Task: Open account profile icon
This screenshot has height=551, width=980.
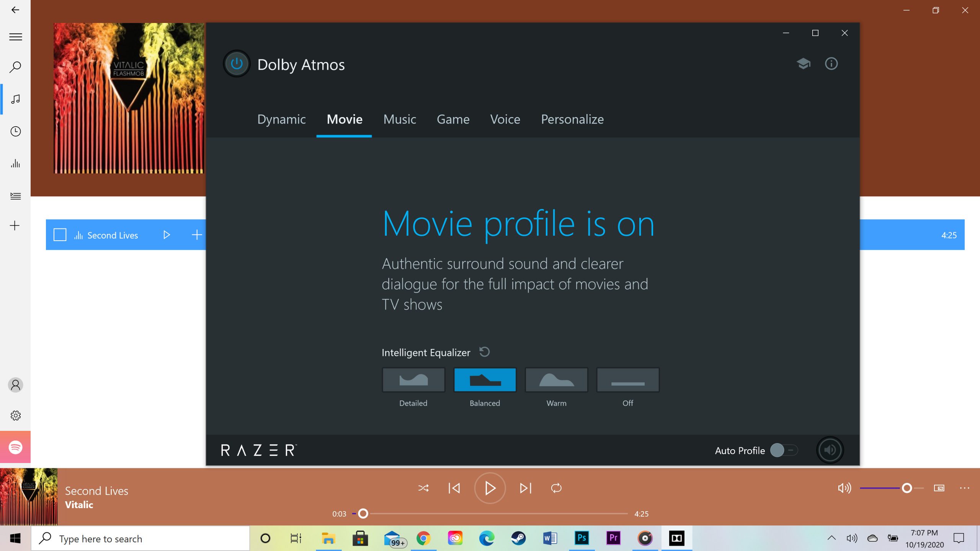Action: pyautogui.click(x=15, y=385)
